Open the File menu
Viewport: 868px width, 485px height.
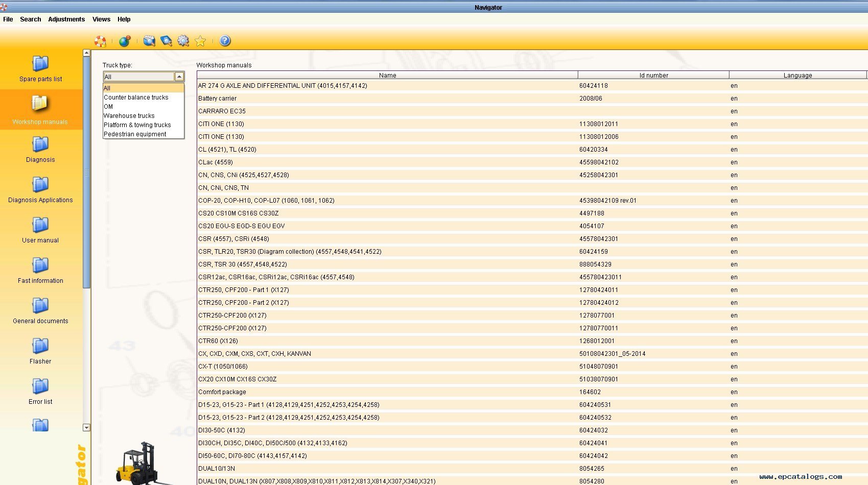click(x=8, y=19)
